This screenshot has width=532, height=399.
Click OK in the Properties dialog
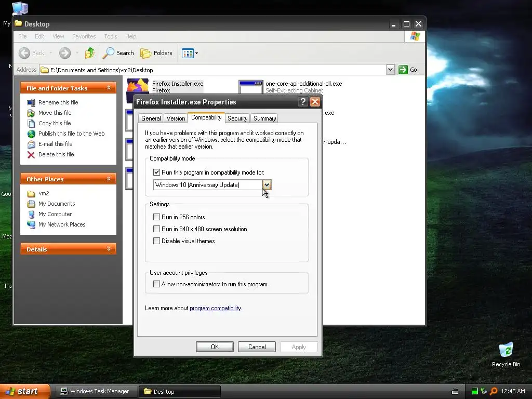215,347
